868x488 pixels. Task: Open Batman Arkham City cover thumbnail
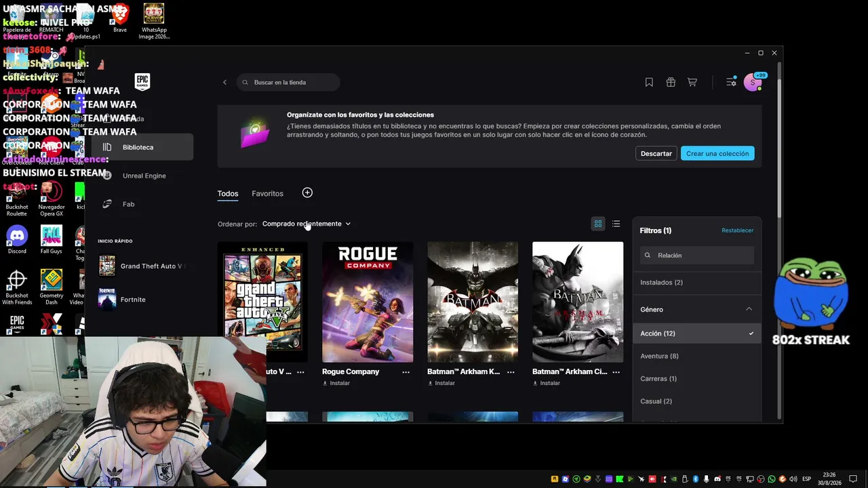(578, 302)
